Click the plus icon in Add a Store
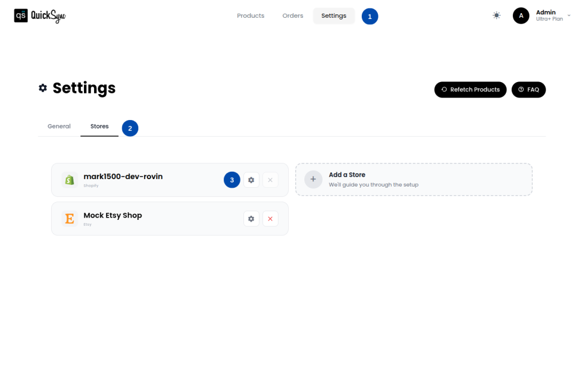 pos(313,179)
